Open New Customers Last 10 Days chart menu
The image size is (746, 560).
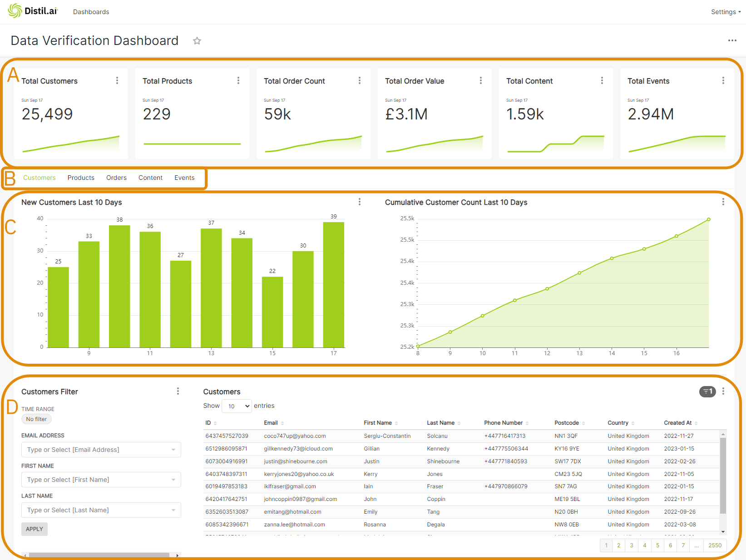(360, 202)
